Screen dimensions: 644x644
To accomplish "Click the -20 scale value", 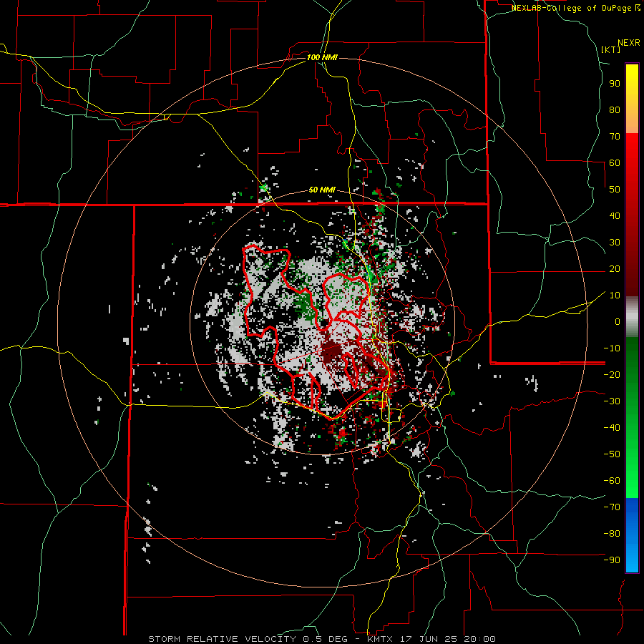I will click(612, 374).
